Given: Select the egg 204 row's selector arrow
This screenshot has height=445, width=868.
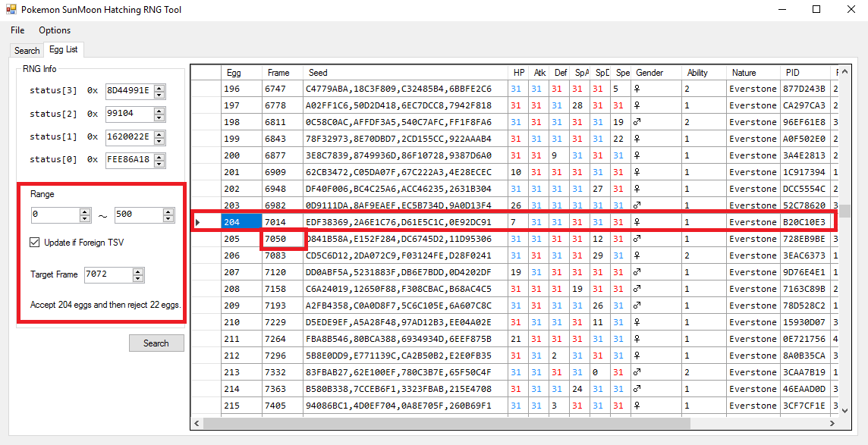Looking at the screenshot, I should click(199, 222).
